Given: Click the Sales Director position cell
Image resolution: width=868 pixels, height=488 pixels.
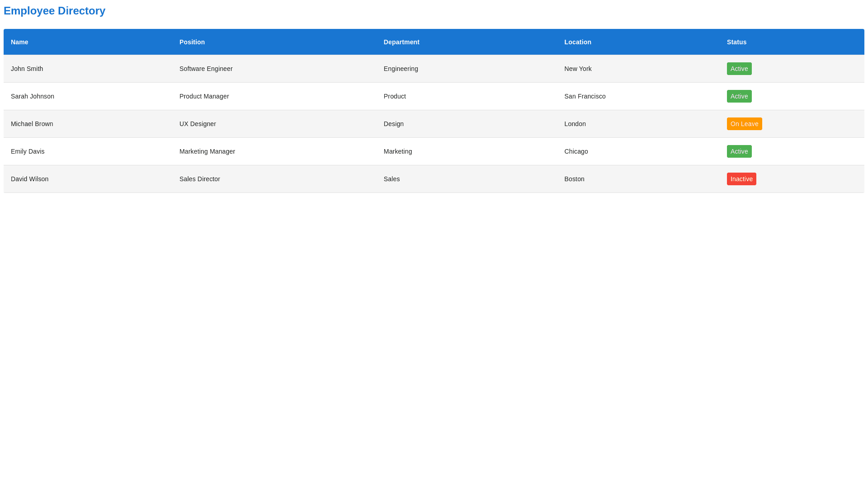Looking at the screenshot, I should [x=200, y=179].
